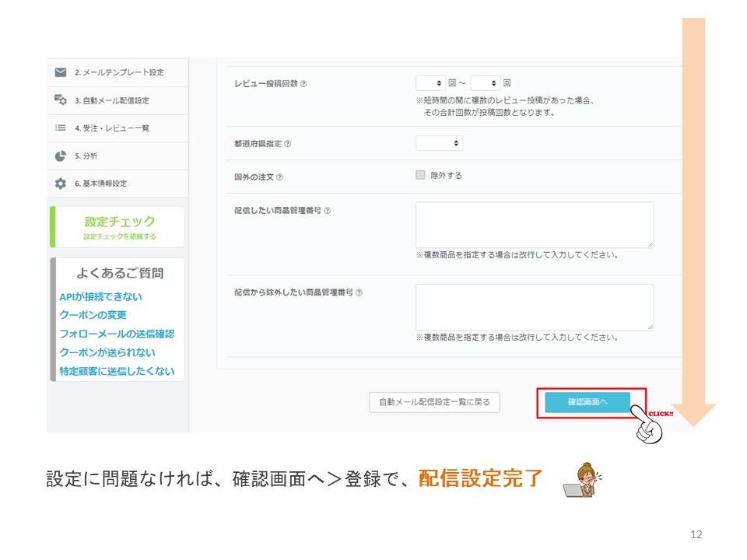
Task: Click help icon next to 国外の注文
Action: click(x=279, y=177)
